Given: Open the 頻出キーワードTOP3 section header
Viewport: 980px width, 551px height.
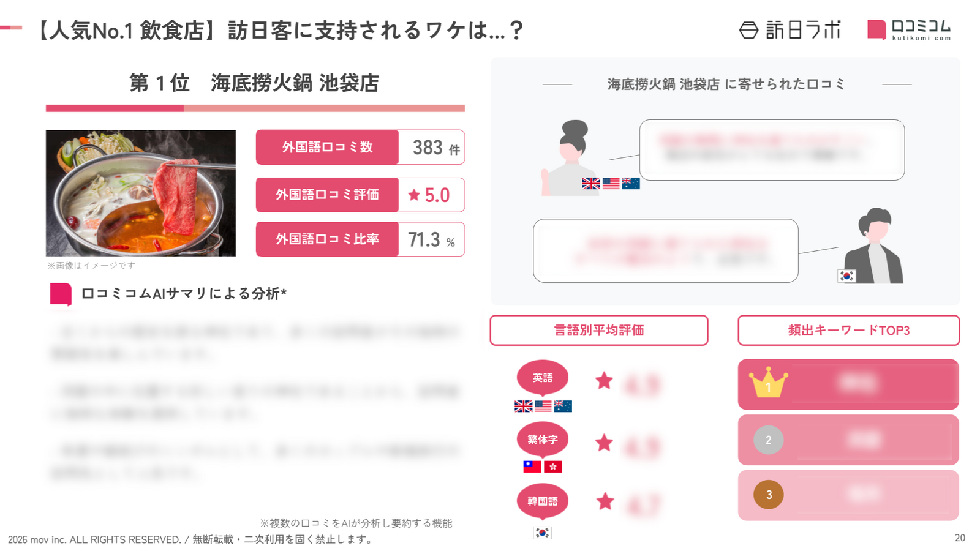Looking at the screenshot, I should 848,331.
